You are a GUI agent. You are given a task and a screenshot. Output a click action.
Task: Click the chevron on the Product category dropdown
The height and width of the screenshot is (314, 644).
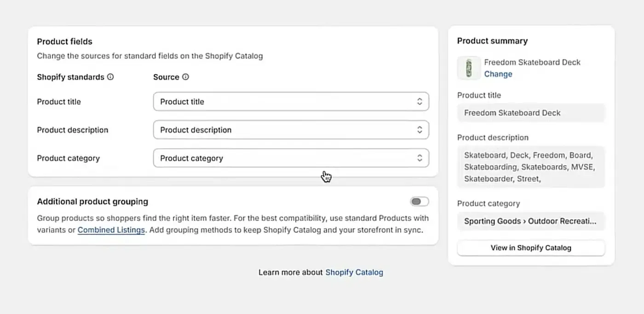click(x=419, y=158)
